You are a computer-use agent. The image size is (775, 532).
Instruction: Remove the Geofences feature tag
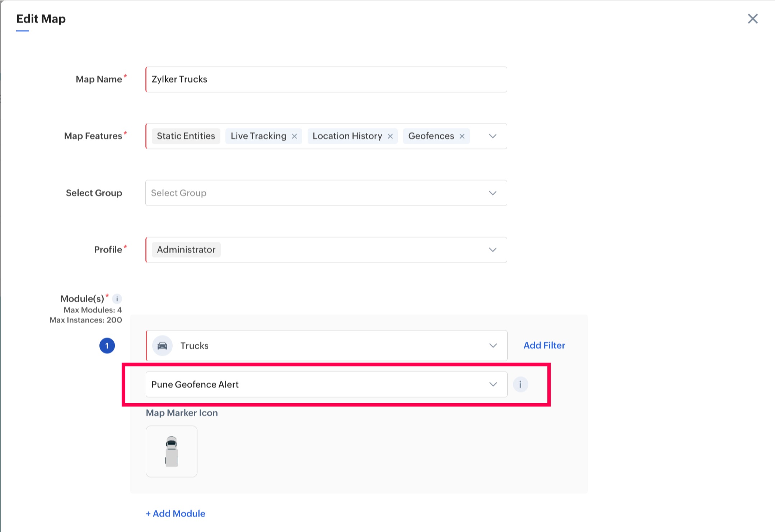coord(462,136)
